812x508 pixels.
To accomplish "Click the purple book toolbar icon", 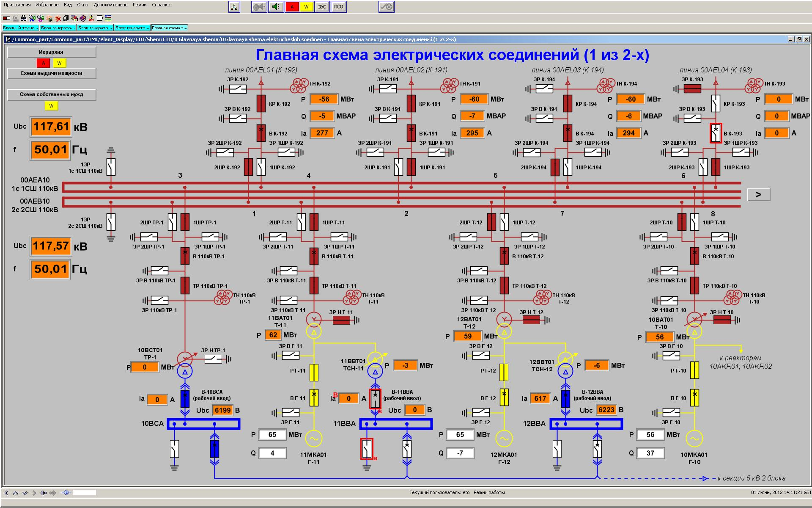I will point(83,18).
